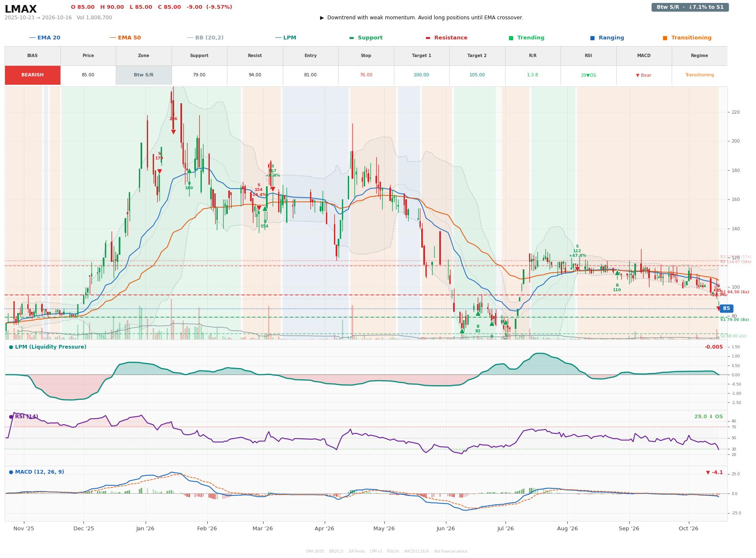Viewport: 756px width, 558px height.
Task: Click the Stop value 76.00
Action: tap(366, 75)
